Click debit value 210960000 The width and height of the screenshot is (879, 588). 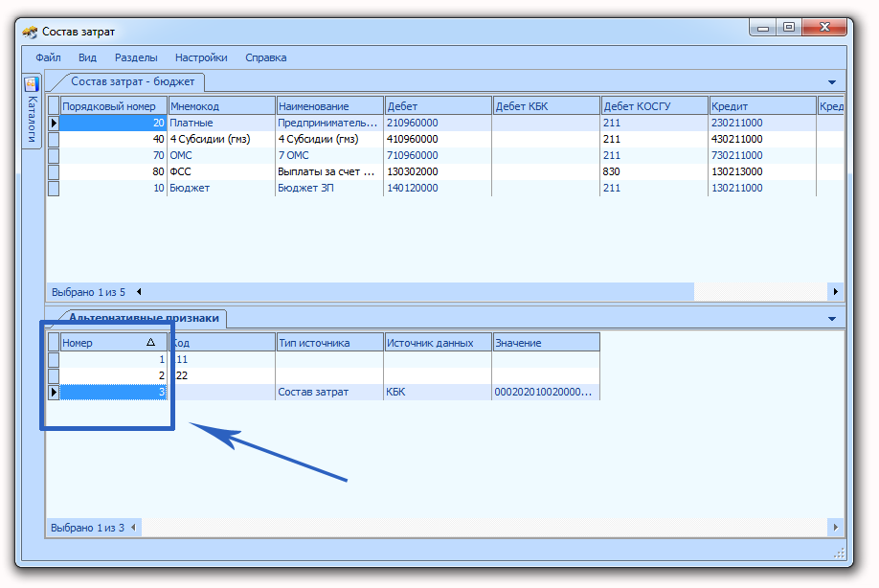point(438,123)
